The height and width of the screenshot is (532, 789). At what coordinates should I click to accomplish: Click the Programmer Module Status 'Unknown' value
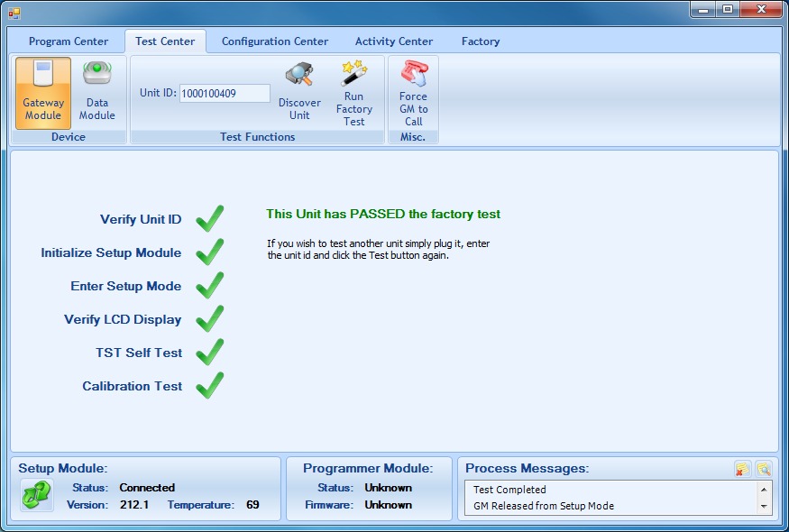tap(389, 488)
